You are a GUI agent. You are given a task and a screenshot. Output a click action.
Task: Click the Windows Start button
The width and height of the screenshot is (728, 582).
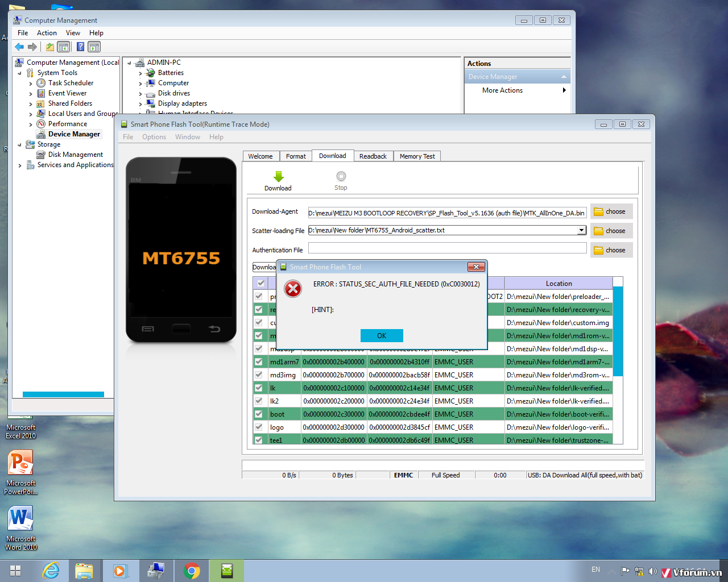point(15,571)
